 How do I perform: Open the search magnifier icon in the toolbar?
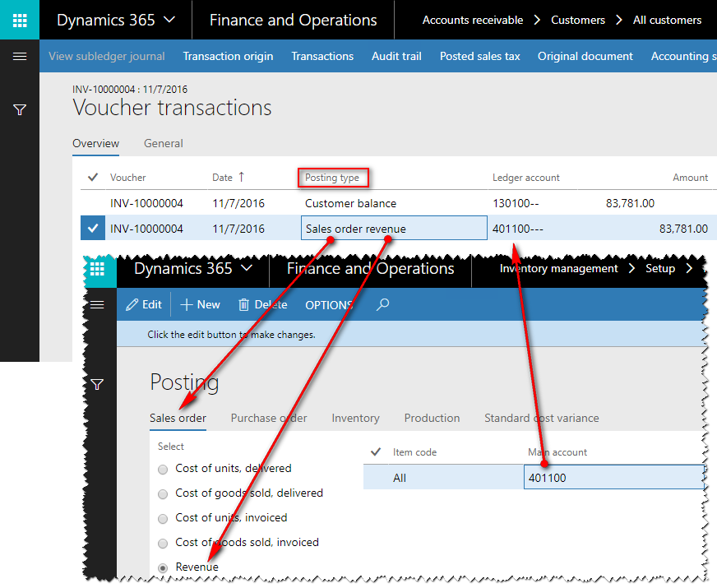pyautogui.click(x=382, y=304)
